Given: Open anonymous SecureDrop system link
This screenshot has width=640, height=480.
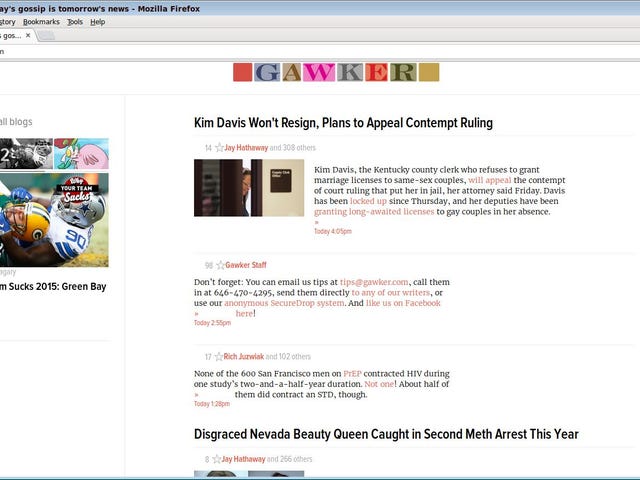Looking at the screenshot, I should [x=284, y=303].
